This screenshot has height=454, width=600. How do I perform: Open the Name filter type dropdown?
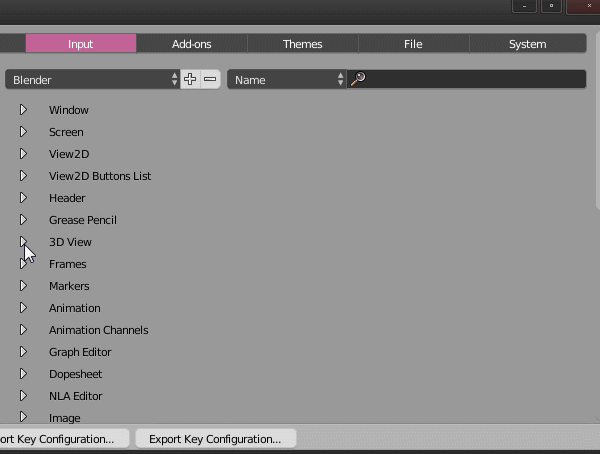(x=287, y=79)
